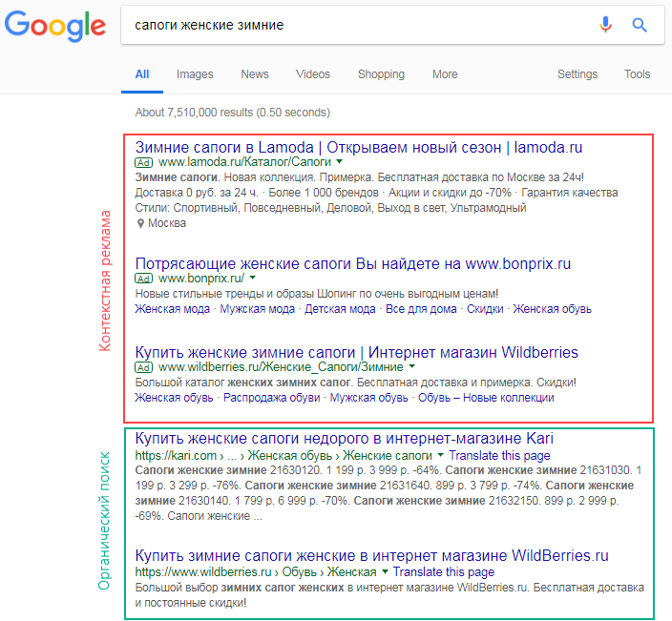Switch to the Shopping tab
Screen dimensions: 672x621
(x=381, y=74)
